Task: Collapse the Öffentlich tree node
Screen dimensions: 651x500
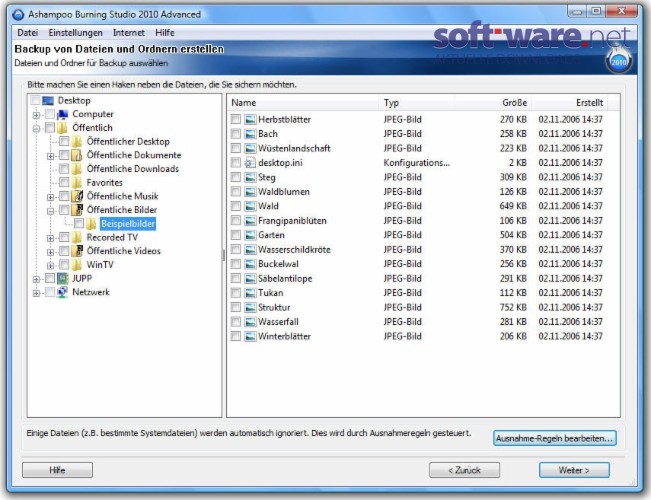Action: (x=36, y=129)
